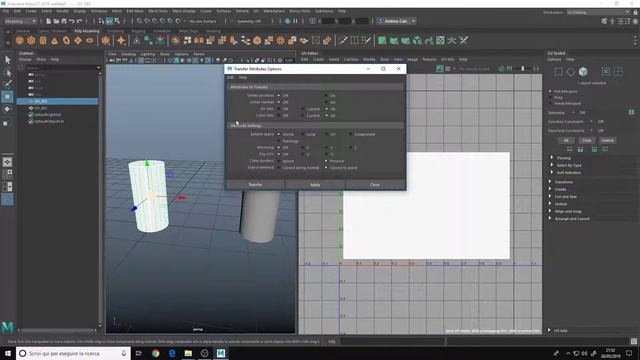
Task: Click the Undo arrow icon
Action: pyautogui.click(x=71, y=21)
